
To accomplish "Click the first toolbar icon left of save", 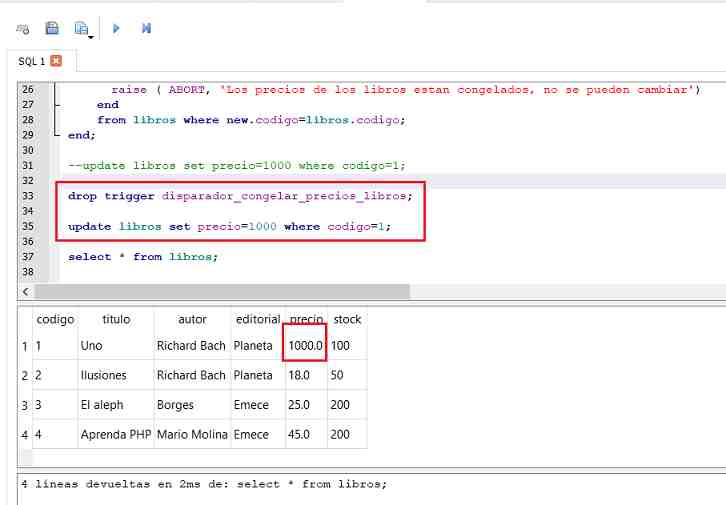I will click(23, 29).
